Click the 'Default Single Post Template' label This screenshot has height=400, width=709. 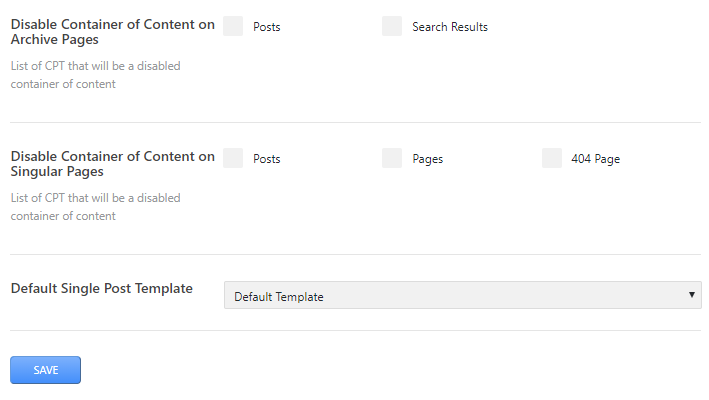tap(101, 288)
